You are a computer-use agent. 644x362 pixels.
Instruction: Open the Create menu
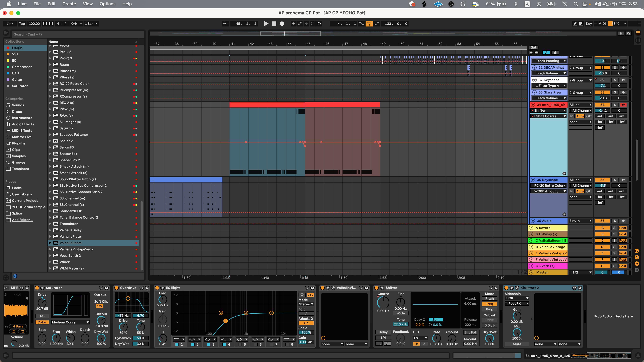pyautogui.click(x=69, y=4)
